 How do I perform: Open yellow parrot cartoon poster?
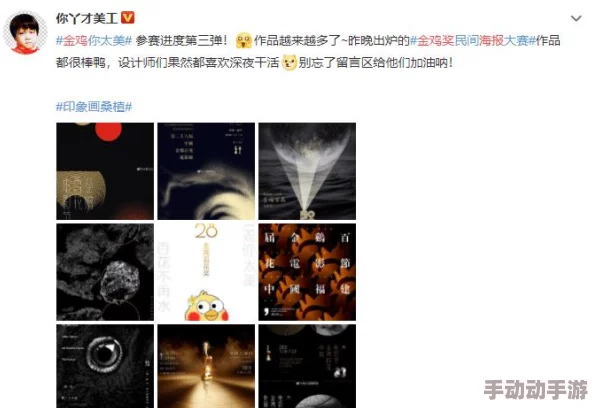click(x=206, y=272)
